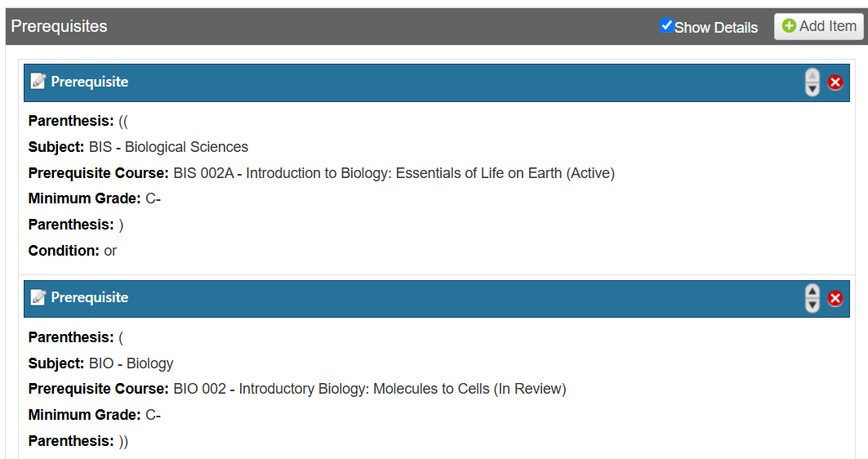Click the Prerequisites panel title
The image size is (868, 459).
pos(59,26)
